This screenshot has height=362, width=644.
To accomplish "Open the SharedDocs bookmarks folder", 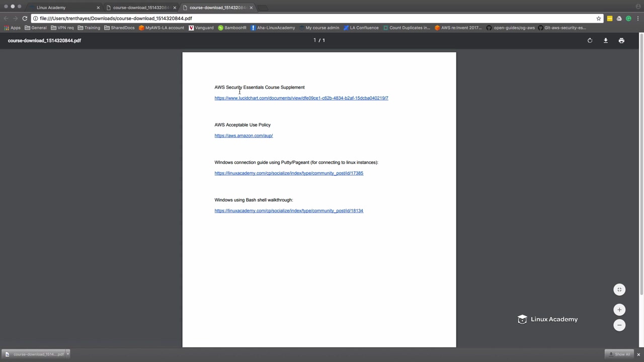I will [119, 28].
